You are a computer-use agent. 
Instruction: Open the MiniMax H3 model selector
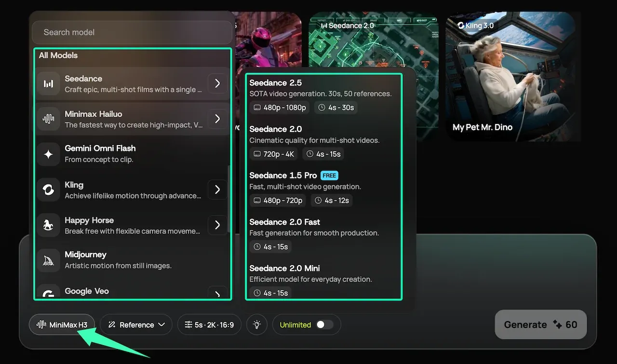(x=62, y=325)
